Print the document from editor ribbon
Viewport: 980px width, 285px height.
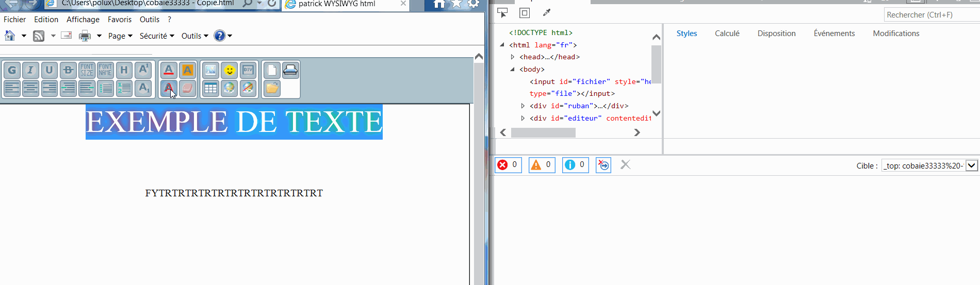(290, 70)
